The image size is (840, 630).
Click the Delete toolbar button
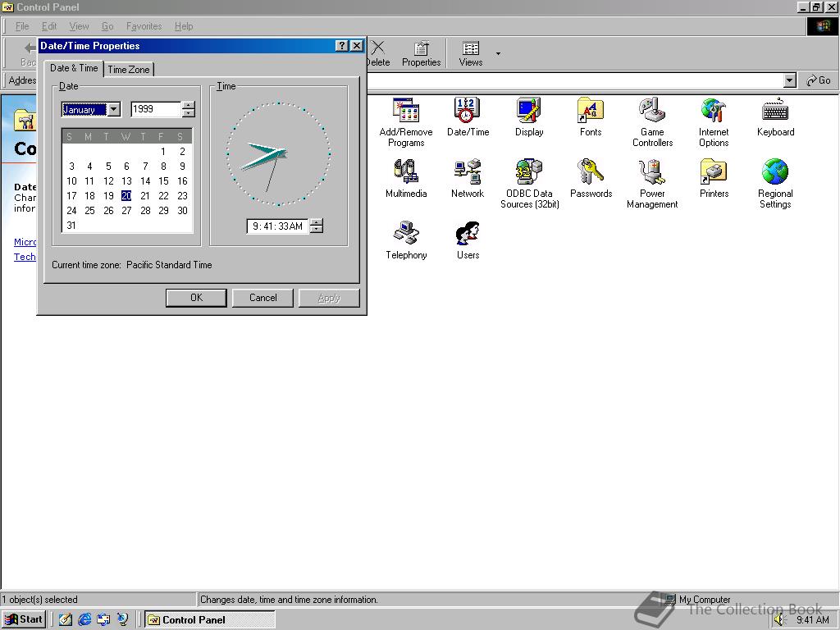pyautogui.click(x=377, y=54)
